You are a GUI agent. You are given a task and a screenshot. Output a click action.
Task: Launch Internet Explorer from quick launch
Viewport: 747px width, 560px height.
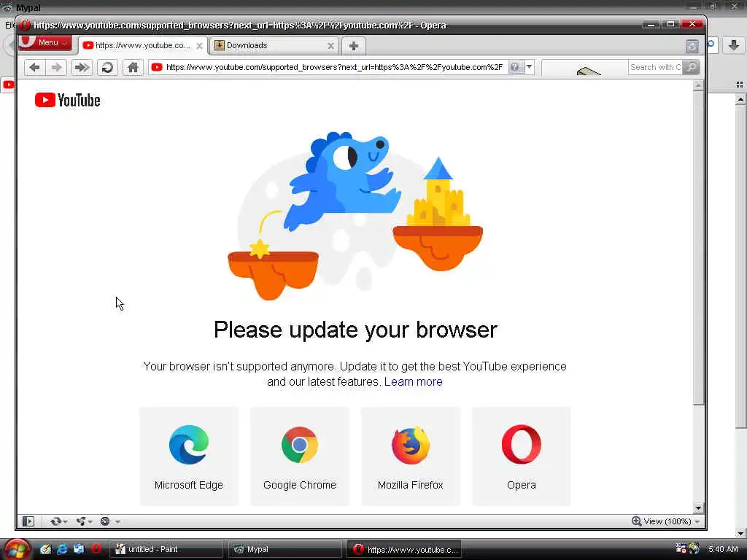coord(62,549)
